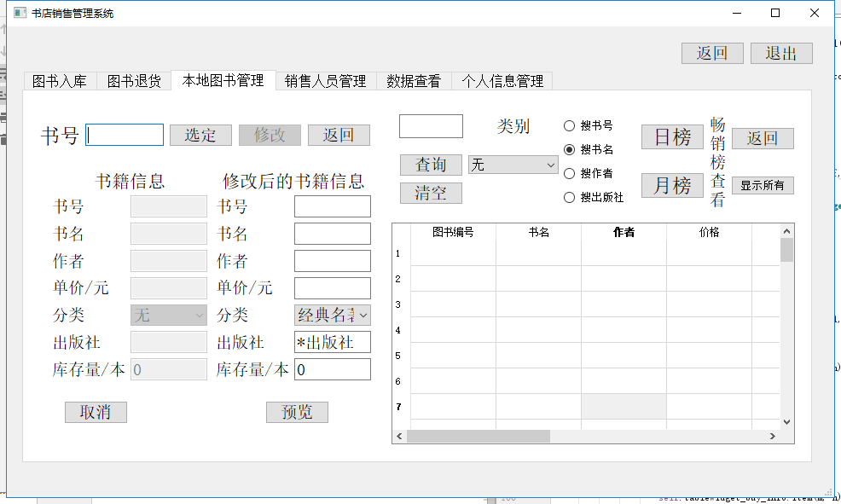
Task: Click the 返回 button next to 修改
Action: pyautogui.click(x=339, y=135)
